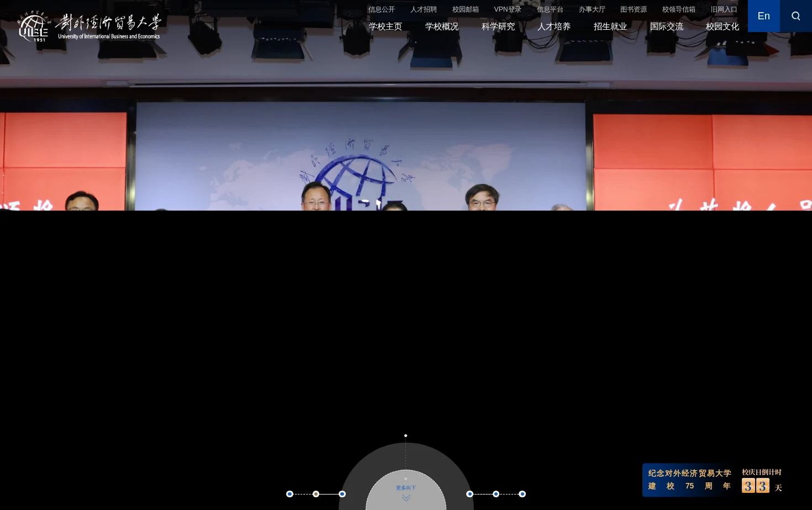Click the 校庆日倒计时 countdown widget
812x510 pixels.
tap(762, 480)
